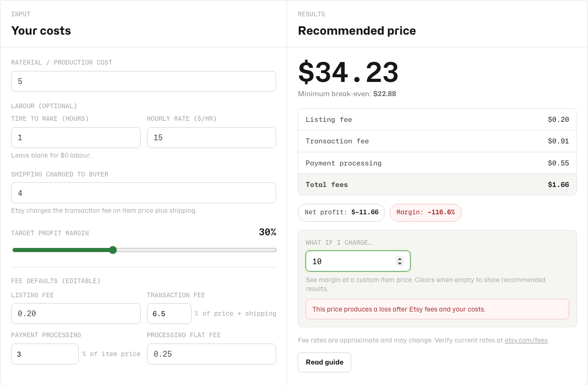This screenshot has width=588, height=385.
Task: Click the Payment Processing percent field
Action: 45,354
